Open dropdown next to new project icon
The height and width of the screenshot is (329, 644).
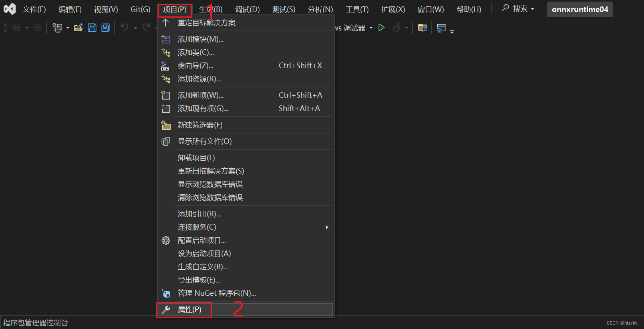click(x=68, y=28)
